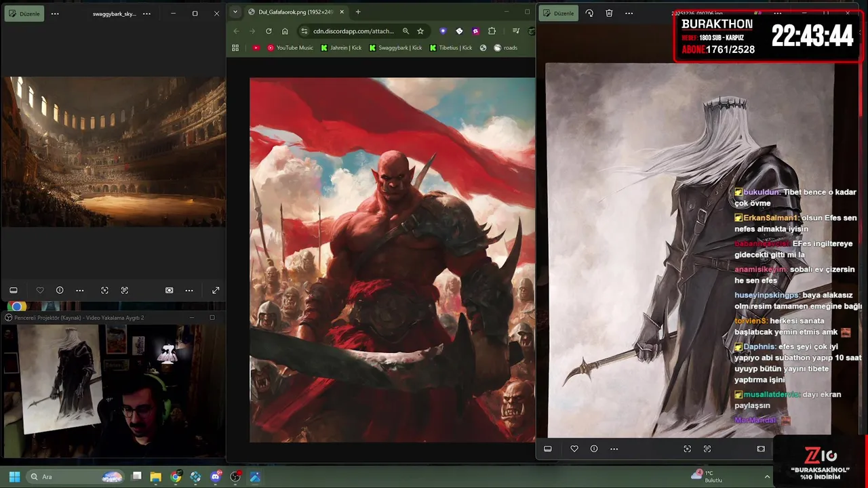Open File Explorer from taskbar
The image size is (868, 488).
click(x=156, y=476)
